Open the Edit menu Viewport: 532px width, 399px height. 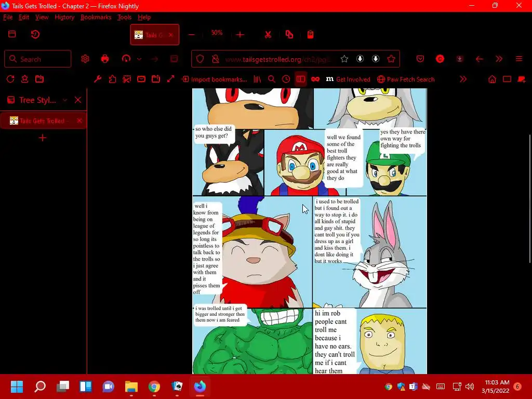click(x=24, y=17)
